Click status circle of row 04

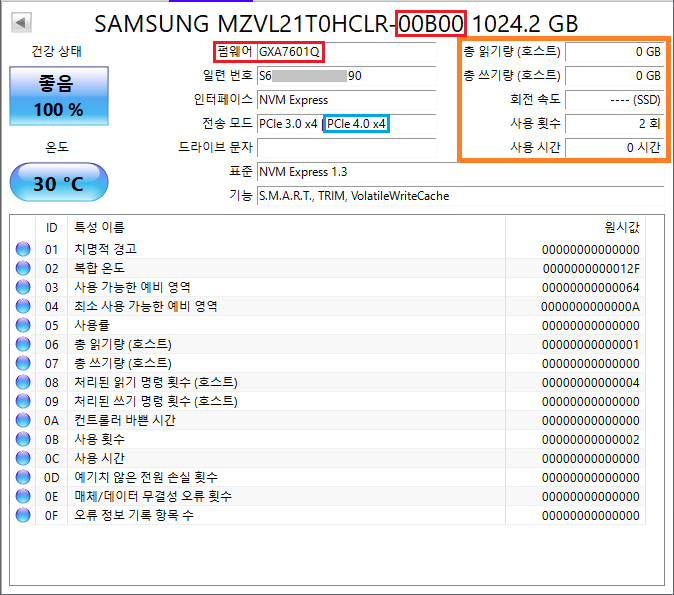23,307
